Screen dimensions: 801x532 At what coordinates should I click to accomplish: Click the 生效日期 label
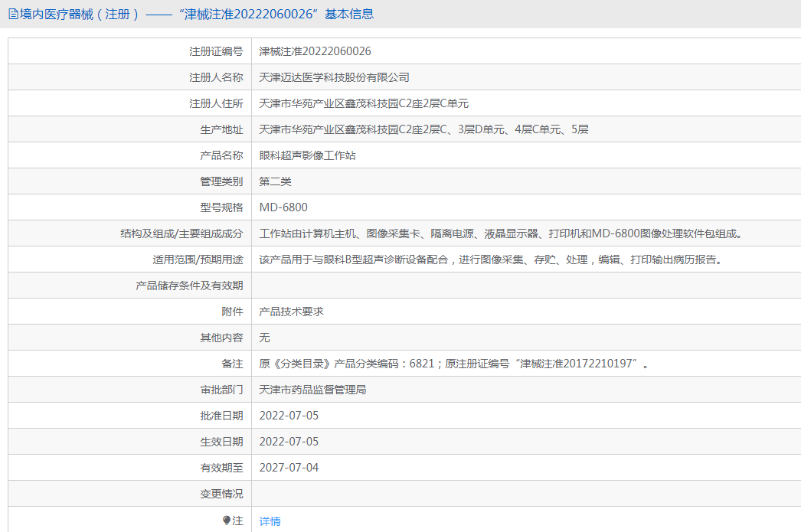pyautogui.click(x=221, y=442)
